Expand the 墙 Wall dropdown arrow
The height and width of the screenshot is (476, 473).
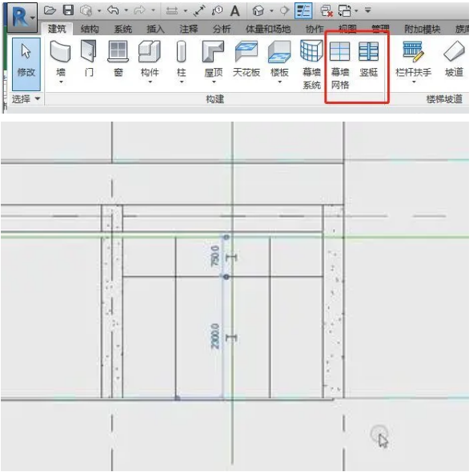click(x=61, y=82)
